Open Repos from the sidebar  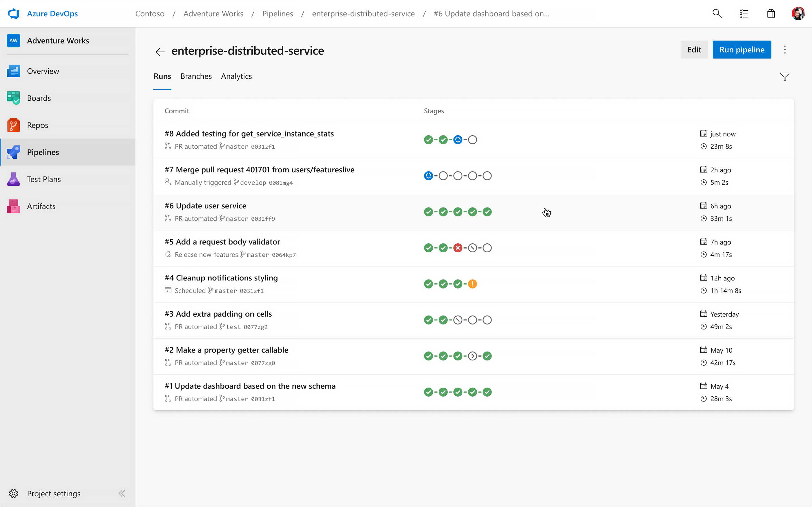click(x=37, y=125)
